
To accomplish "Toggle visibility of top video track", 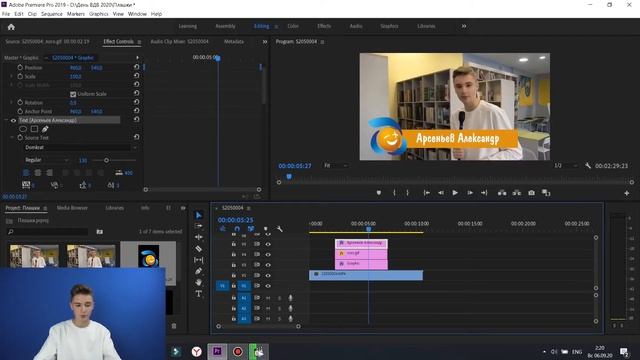I will pyautogui.click(x=268, y=244).
